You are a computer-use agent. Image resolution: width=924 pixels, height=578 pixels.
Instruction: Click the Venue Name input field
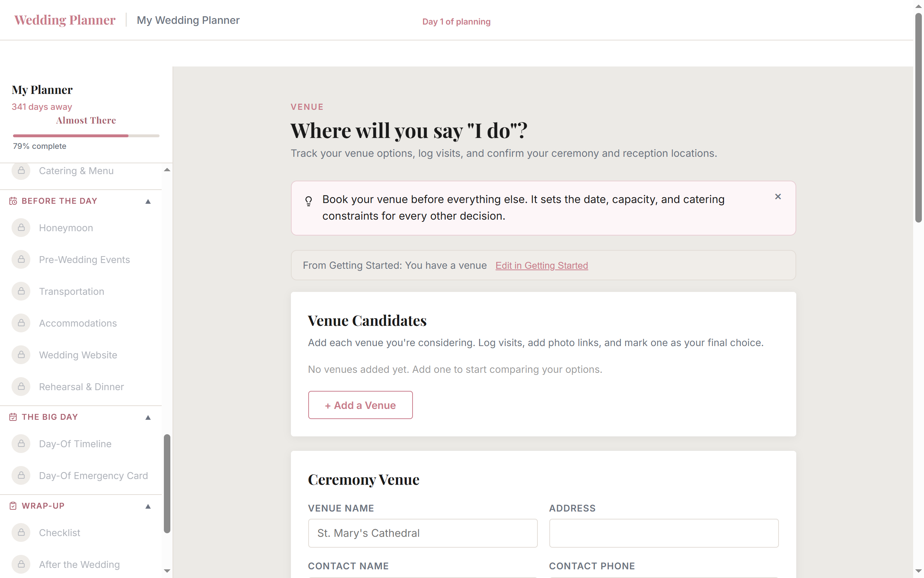click(423, 533)
